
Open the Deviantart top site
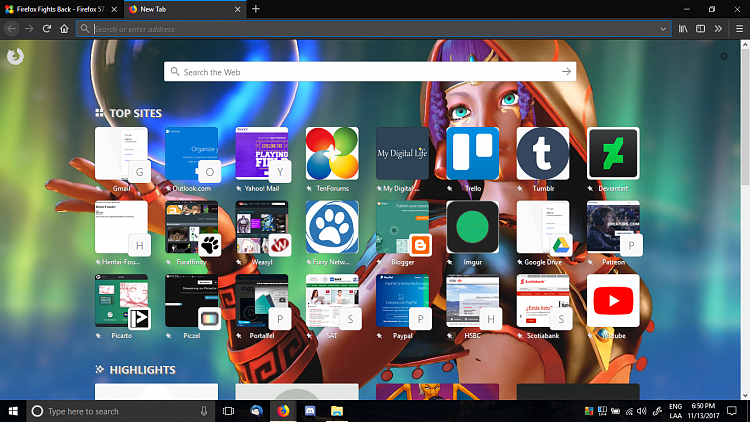(x=614, y=154)
